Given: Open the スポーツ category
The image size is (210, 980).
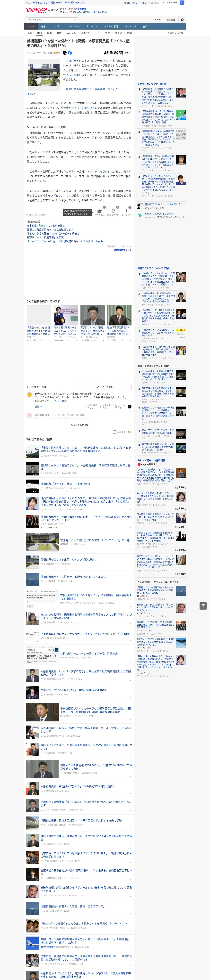Looking at the screenshot, I should [86, 33].
